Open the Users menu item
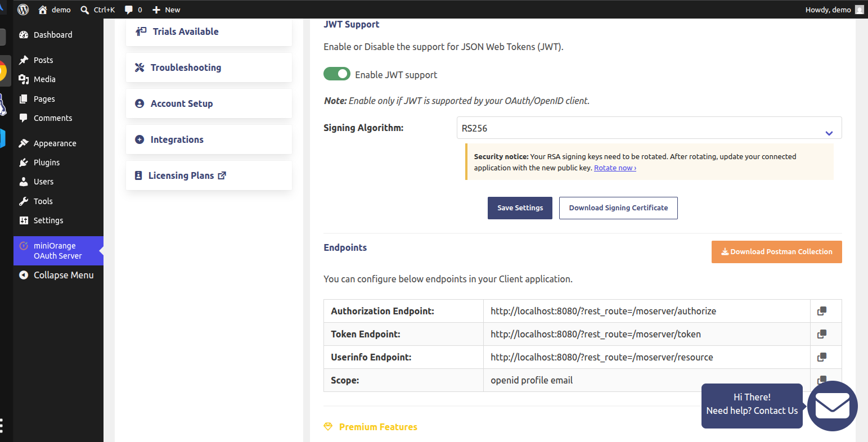 [59, 182]
